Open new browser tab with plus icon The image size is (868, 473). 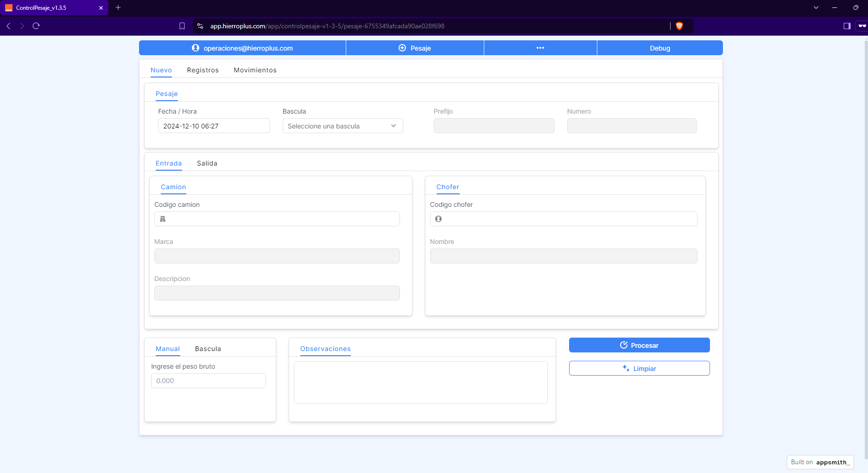(x=118, y=7)
